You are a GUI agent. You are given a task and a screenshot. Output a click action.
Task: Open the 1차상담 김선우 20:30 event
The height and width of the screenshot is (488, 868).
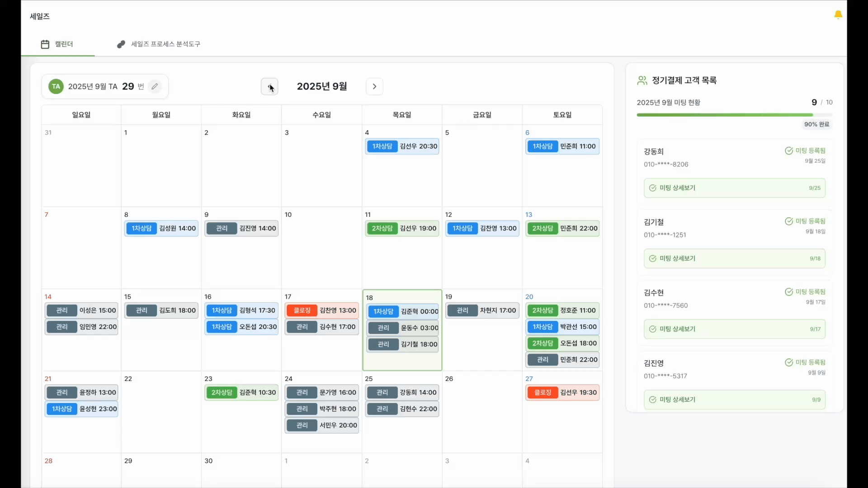coord(402,146)
